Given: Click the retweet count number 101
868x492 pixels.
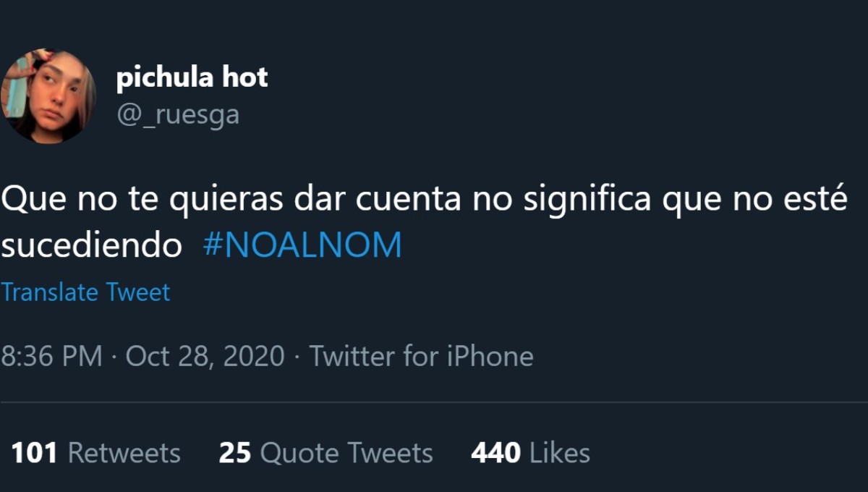Looking at the screenshot, I should coord(34,453).
